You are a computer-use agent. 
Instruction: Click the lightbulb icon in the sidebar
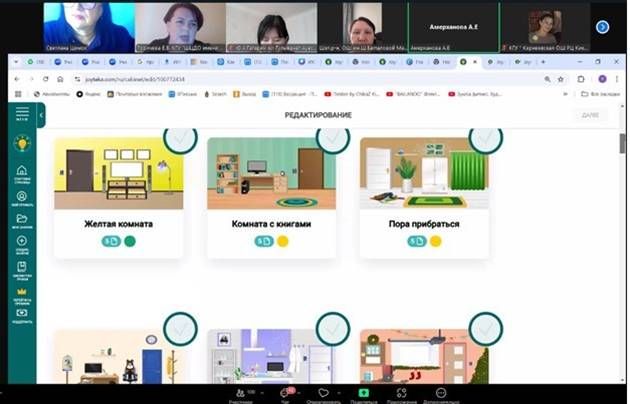click(21, 143)
